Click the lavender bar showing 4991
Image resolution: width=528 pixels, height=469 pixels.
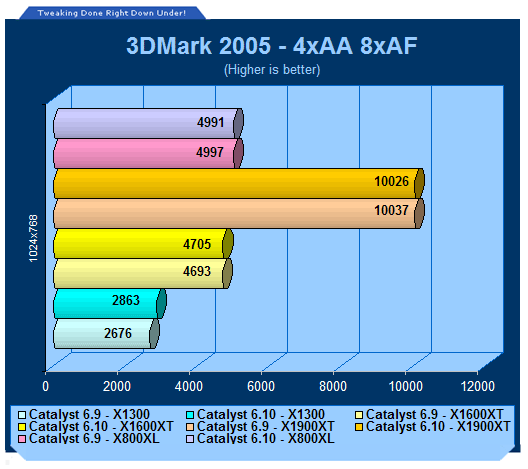click(x=148, y=123)
